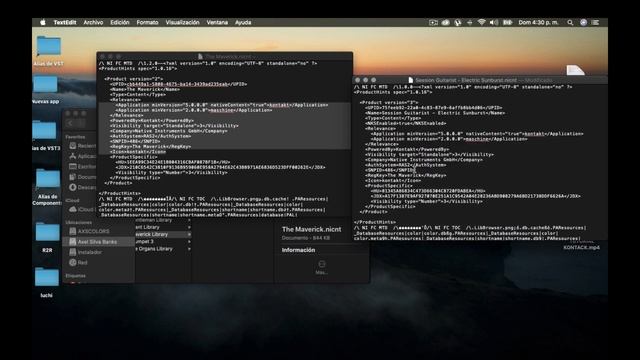Image resolution: width=640 pixels, height=360 pixels.
Task: Expand the folder chevron above Maverick Library
Action: pos(189,227)
